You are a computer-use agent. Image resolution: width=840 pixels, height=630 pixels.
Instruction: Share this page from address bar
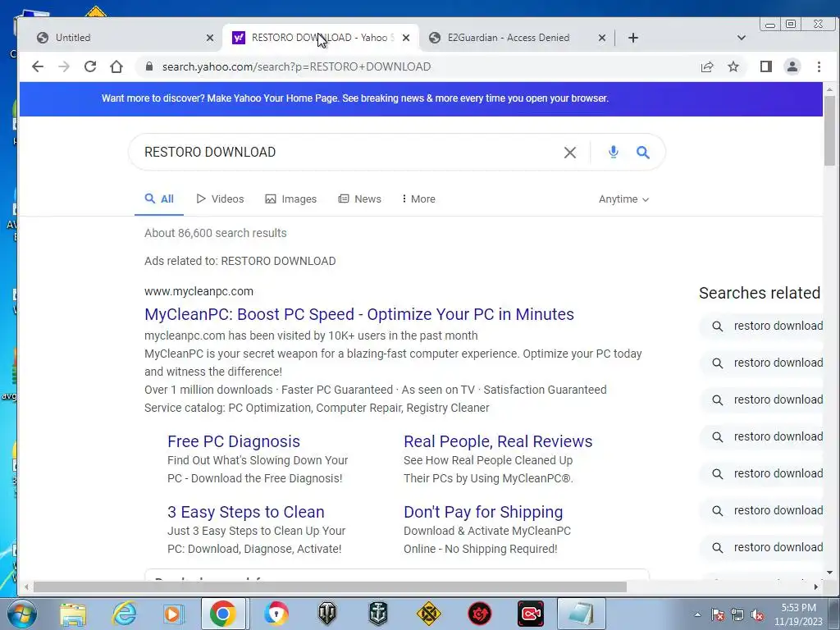pyautogui.click(x=707, y=66)
